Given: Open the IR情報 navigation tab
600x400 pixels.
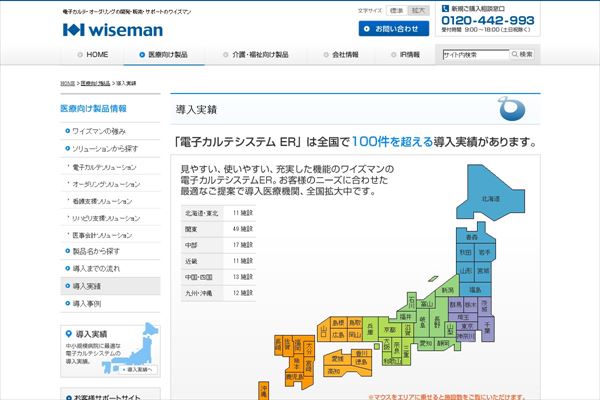Looking at the screenshot, I should (x=405, y=55).
